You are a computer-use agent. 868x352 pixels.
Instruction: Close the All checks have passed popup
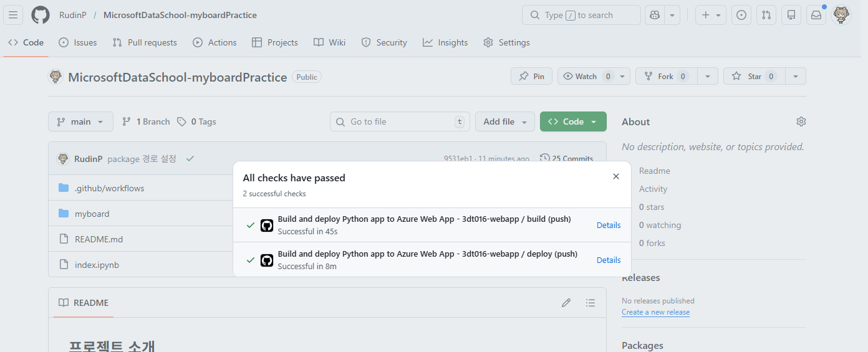616,176
